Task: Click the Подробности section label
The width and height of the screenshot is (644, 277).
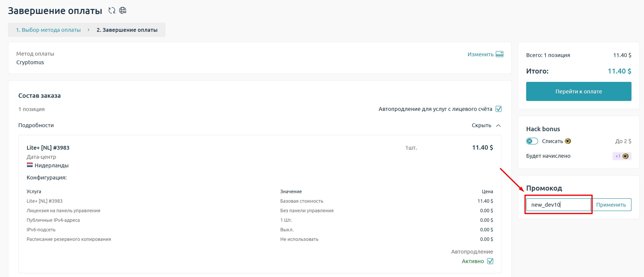Action: 36,126
